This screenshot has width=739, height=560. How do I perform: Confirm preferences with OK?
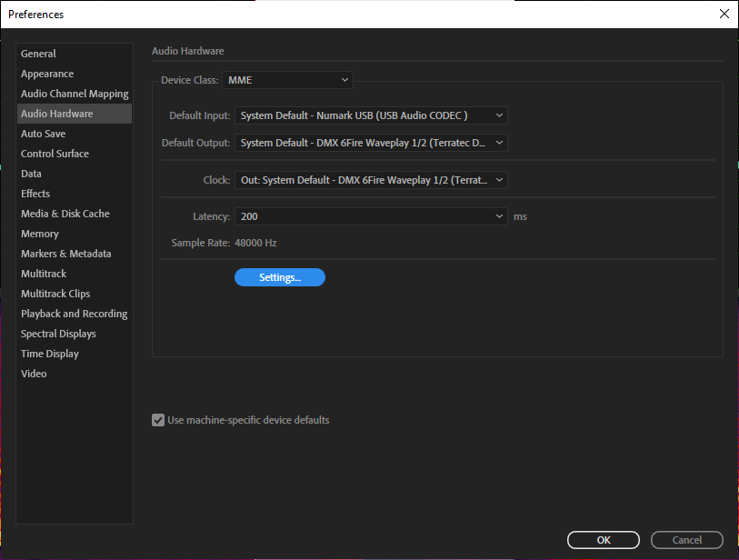point(603,539)
